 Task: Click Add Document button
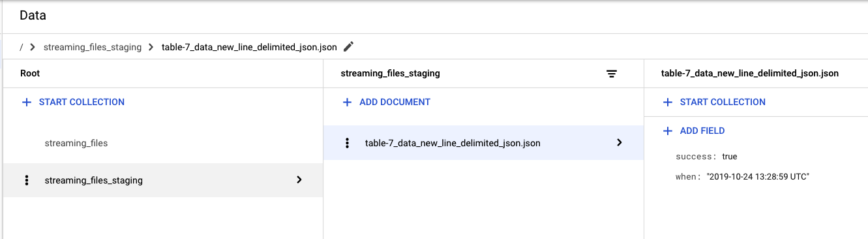click(387, 102)
